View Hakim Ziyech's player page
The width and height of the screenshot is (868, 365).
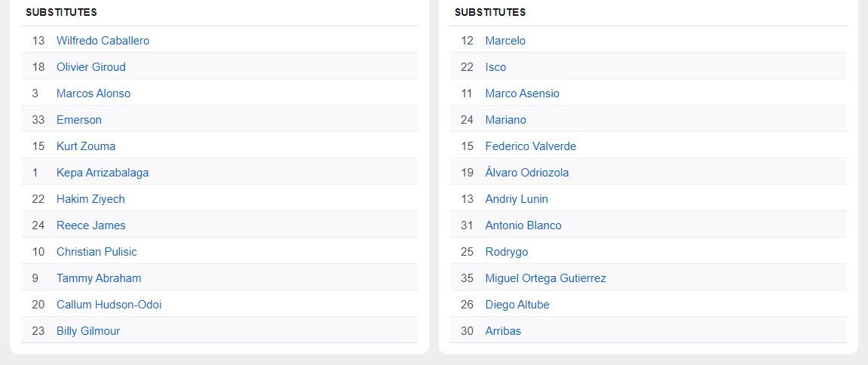[x=90, y=199]
